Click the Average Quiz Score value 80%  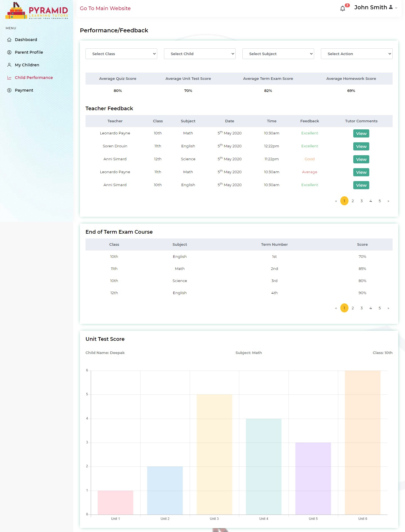[x=118, y=91]
